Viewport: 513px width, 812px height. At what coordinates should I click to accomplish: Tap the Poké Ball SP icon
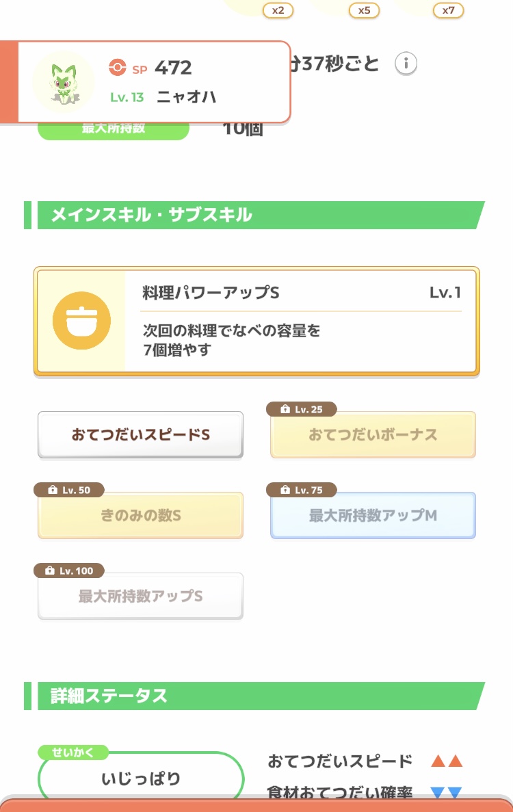118,67
